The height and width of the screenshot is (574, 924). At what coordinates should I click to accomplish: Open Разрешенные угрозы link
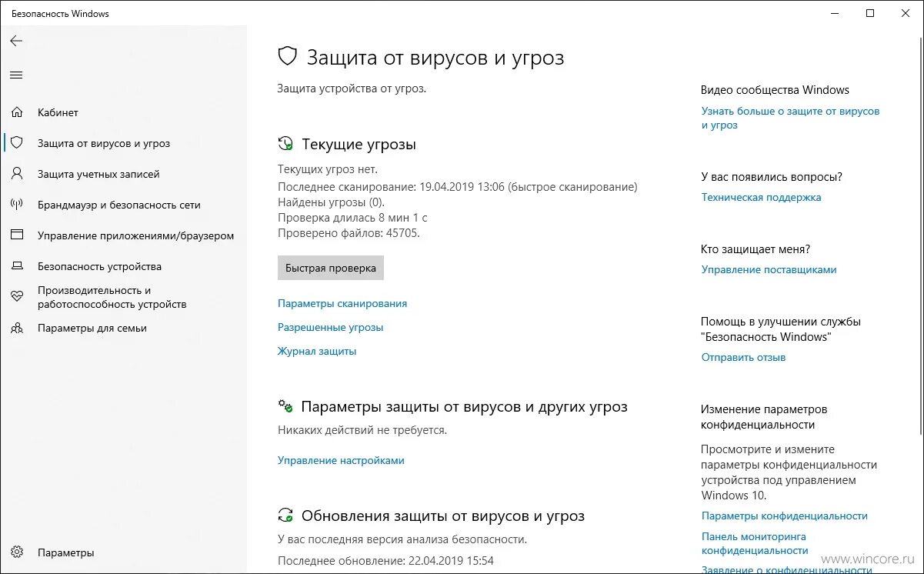point(330,327)
